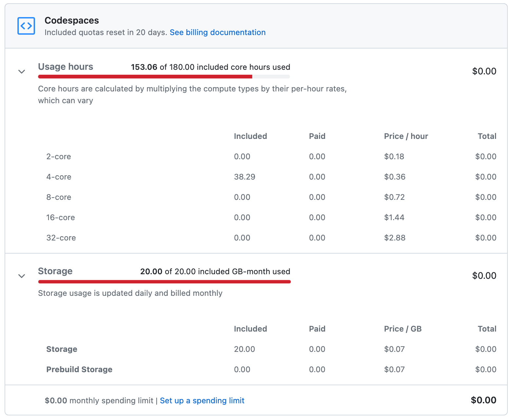This screenshot has height=420, width=513.
Task: Select the 8-core row label
Action: tap(59, 197)
